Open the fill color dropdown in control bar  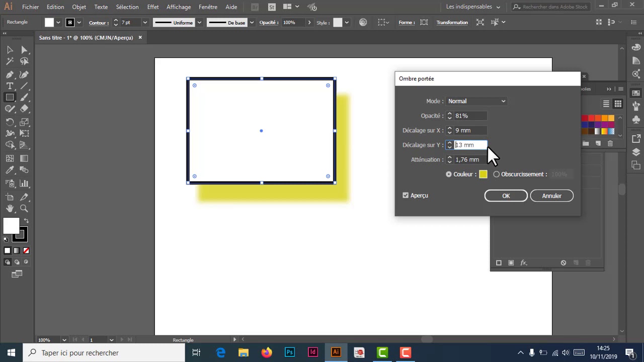58,22
